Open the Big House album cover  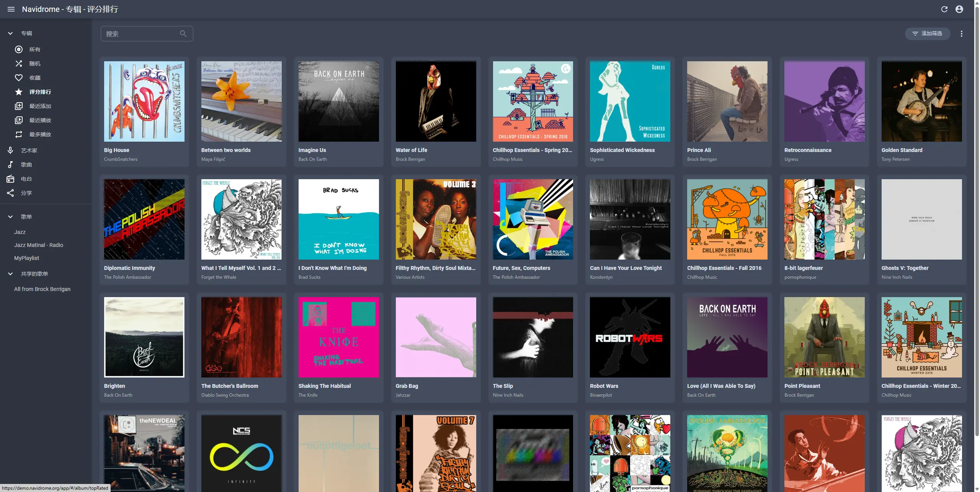pyautogui.click(x=144, y=101)
